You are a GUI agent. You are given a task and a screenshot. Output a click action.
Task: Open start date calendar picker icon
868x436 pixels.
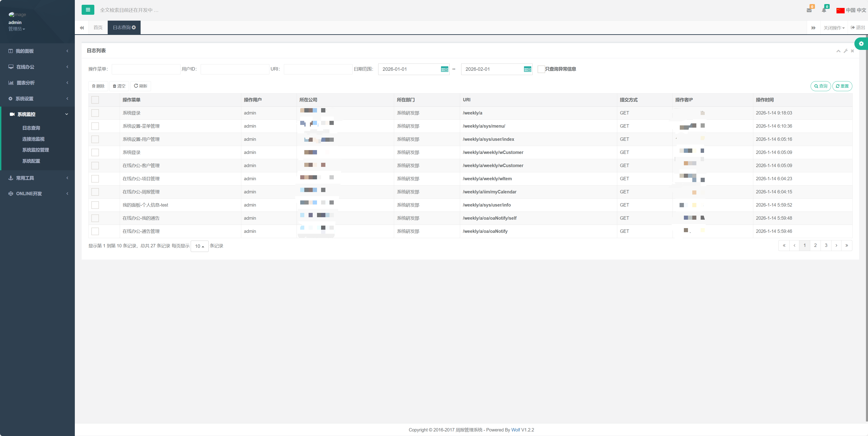[x=444, y=69]
